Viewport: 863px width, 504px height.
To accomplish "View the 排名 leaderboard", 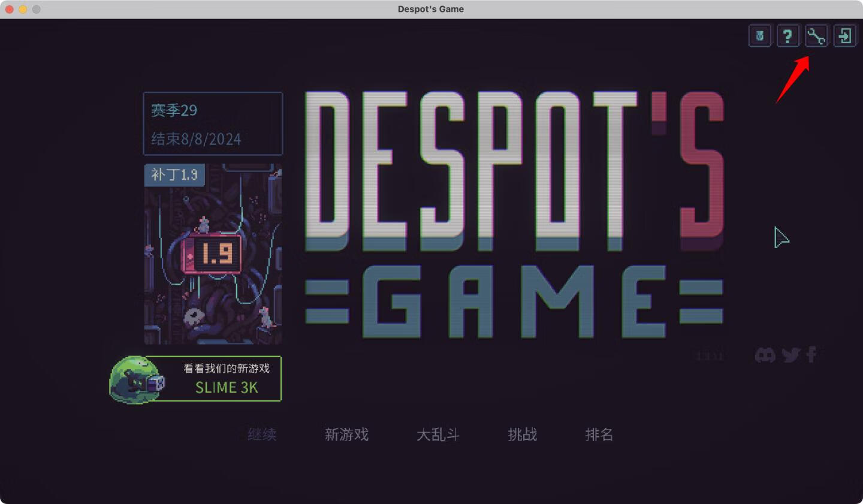I will (599, 434).
